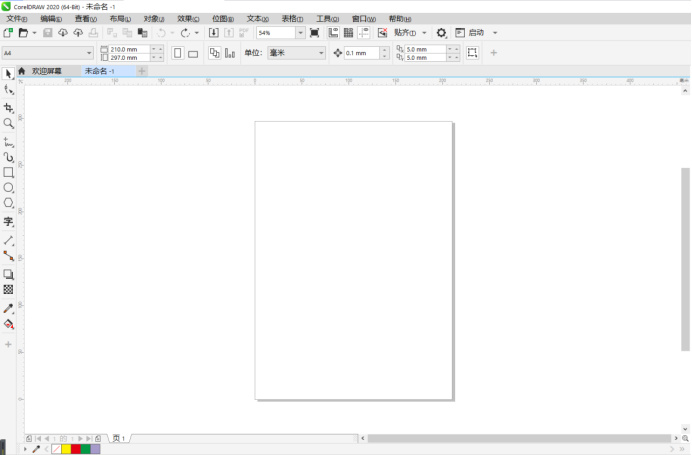The width and height of the screenshot is (692, 455).
Task: Select the Shape edit tool
Action: [8, 90]
